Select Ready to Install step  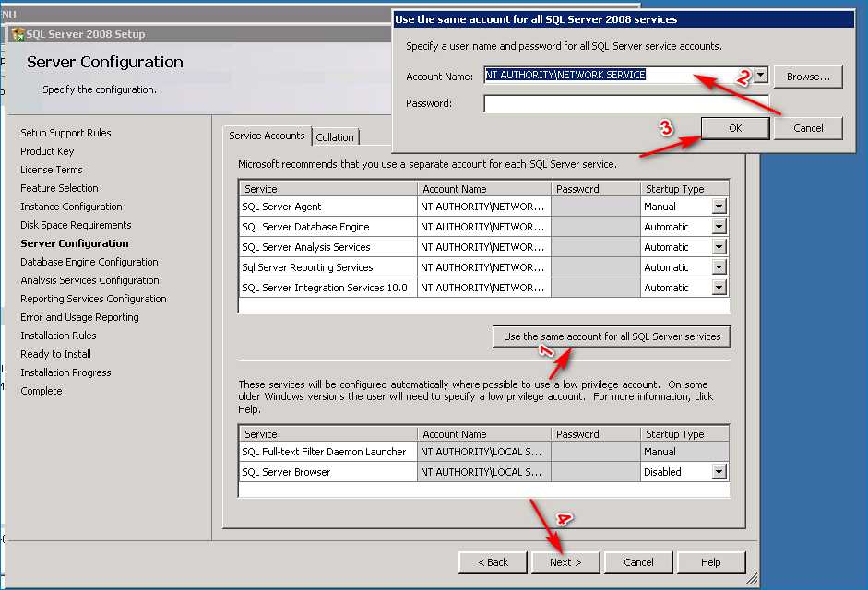pyautogui.click(x=56, y=354)
